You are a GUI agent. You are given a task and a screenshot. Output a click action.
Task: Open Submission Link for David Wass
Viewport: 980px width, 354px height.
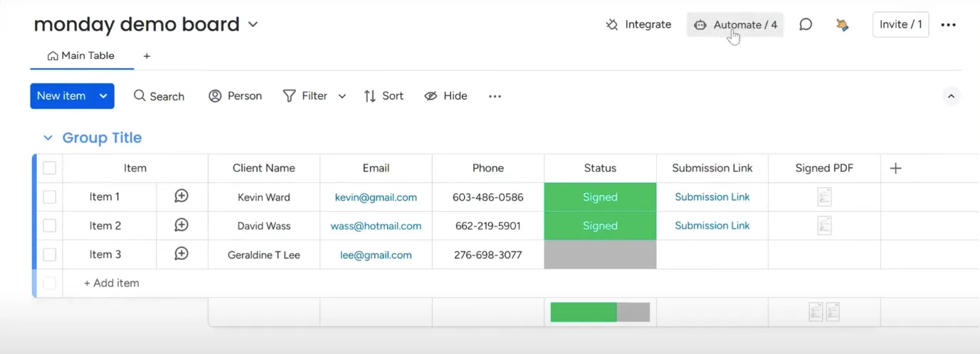(x=712, y=226)
